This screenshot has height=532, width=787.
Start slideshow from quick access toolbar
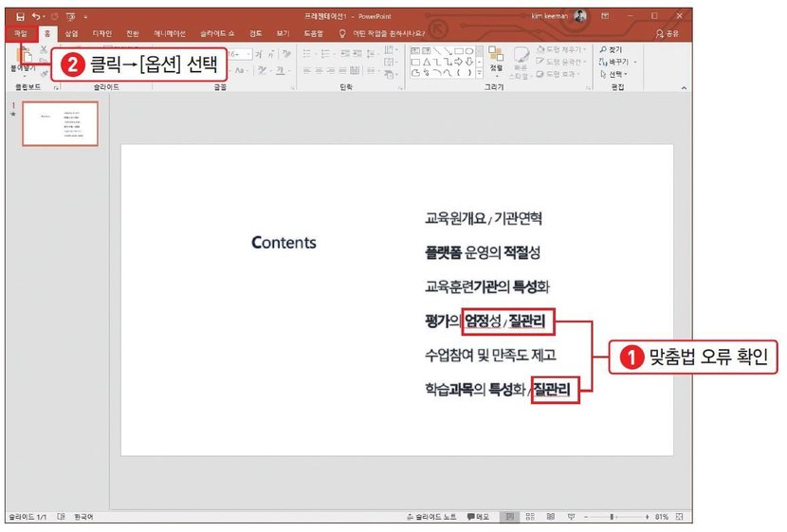(70, 16)
